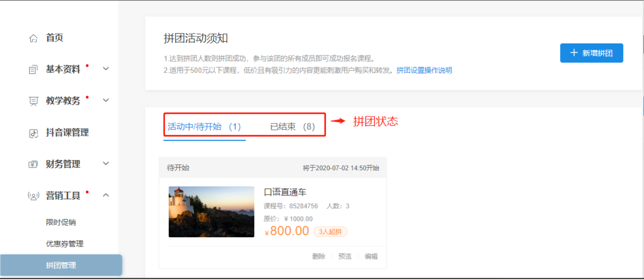
Task: Click 预览 on the 口语直通车 card
Action: [x=345, y=256]
